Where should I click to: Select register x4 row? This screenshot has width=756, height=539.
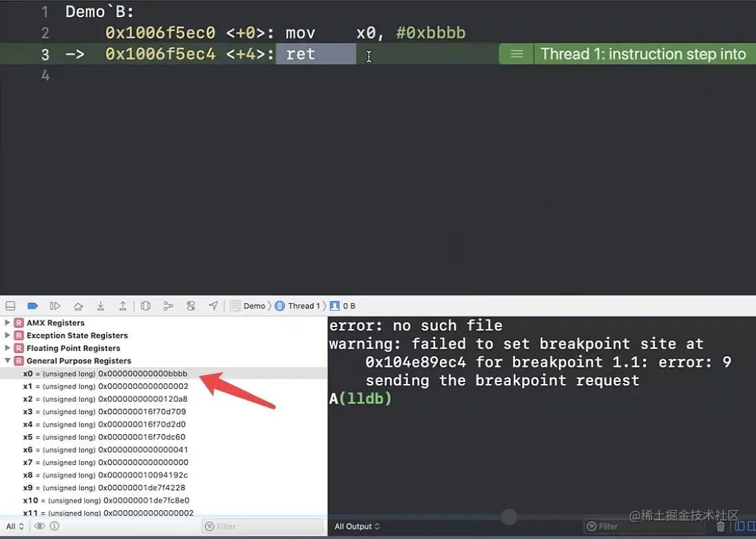(163, 424)
